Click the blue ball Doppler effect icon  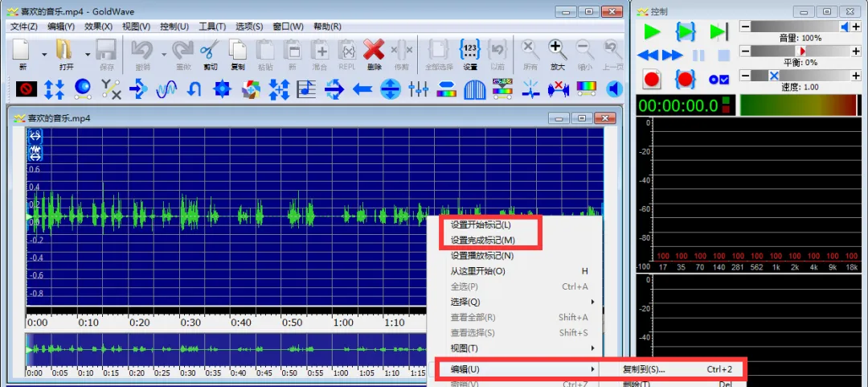click(x=83, y=89)
